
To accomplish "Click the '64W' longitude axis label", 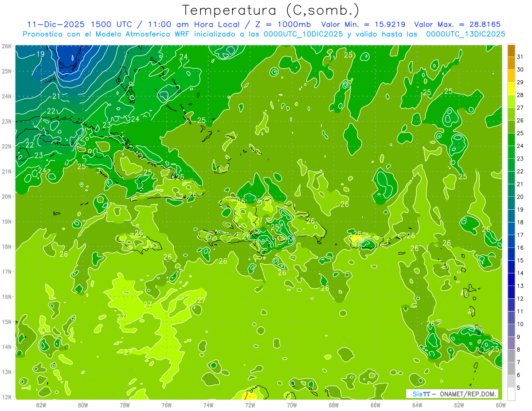I will click(417, 405).
